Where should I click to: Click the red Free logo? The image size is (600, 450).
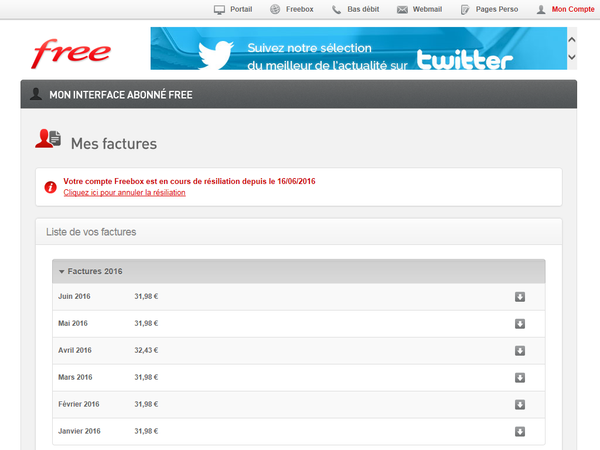72,50
